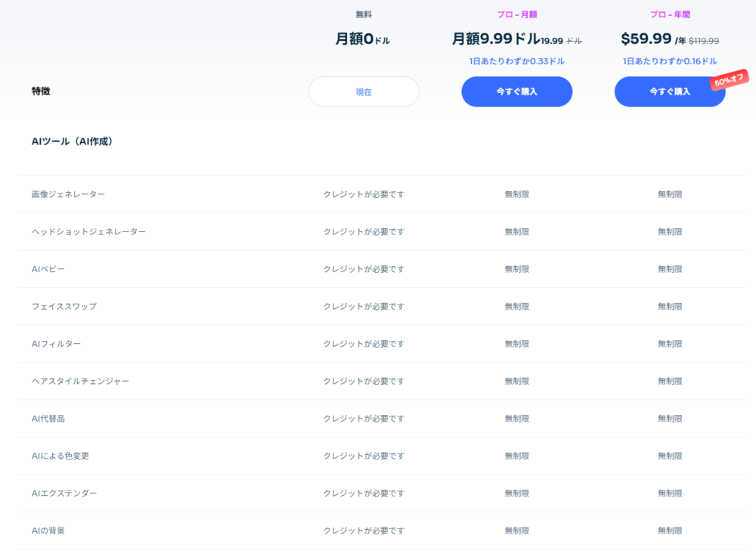Select the プロ - 年間 plan heading

coord(670,14)
